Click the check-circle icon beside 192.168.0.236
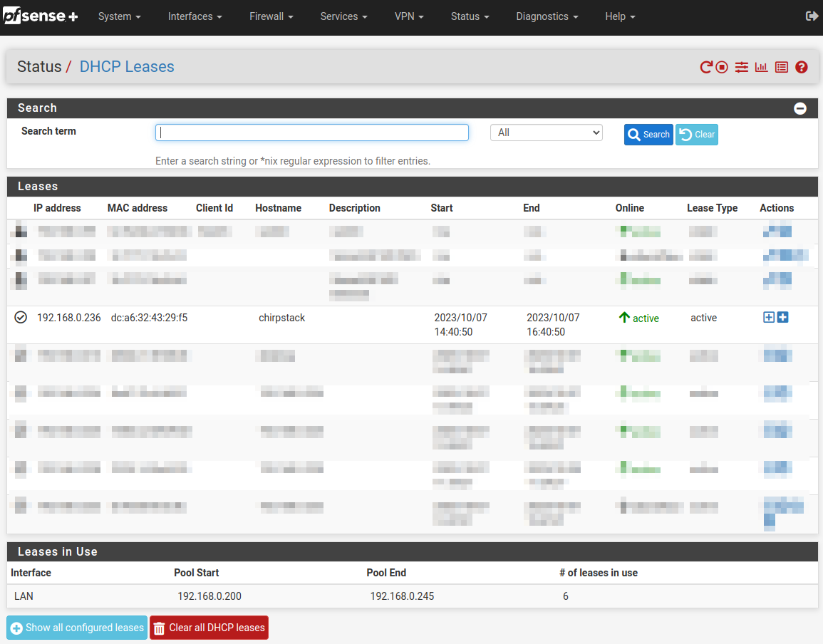Image resolution: width=823 pixels, height=644 pixels. 21,318
